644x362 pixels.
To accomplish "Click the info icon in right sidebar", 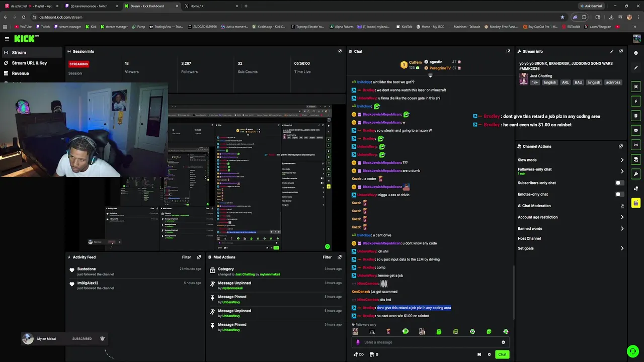I will (636, 53).
